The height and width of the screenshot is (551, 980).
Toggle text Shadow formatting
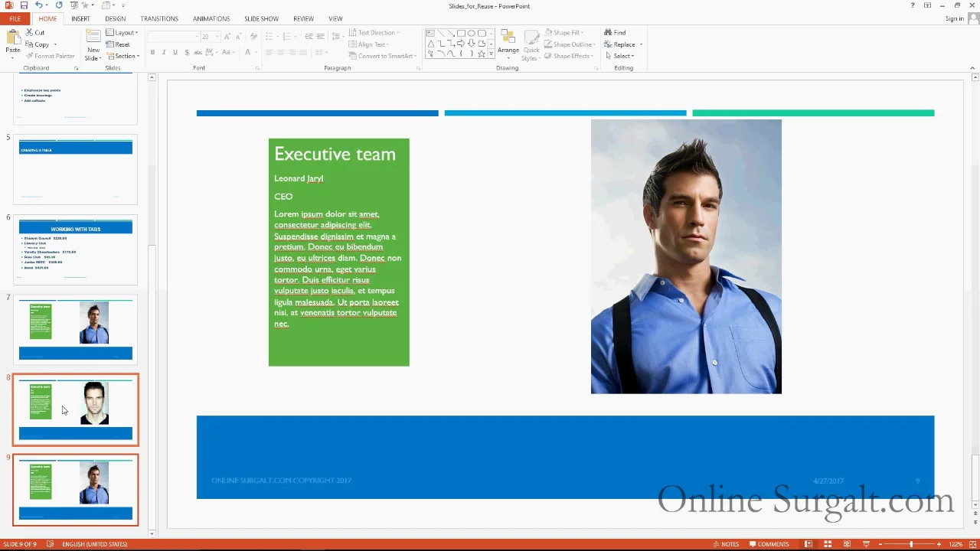pyautogui.click(x=187, y=52)
